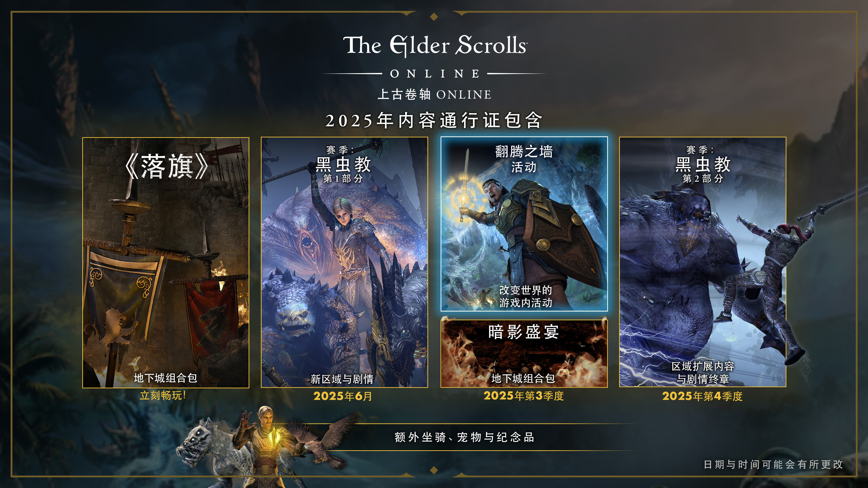Click the 日期与时间可能会有所更改 disclaimer text
This screenshot has width=868, height=488.
point(773,465)
